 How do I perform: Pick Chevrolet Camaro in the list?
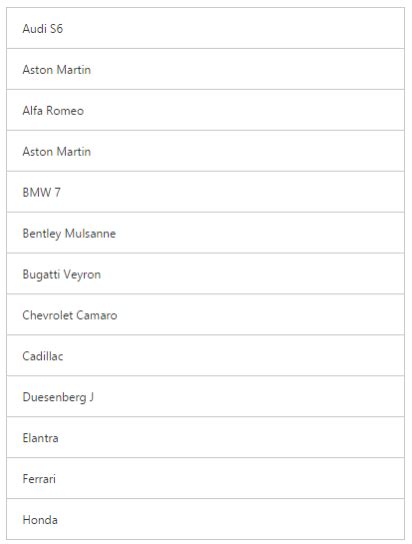point(205,315)
